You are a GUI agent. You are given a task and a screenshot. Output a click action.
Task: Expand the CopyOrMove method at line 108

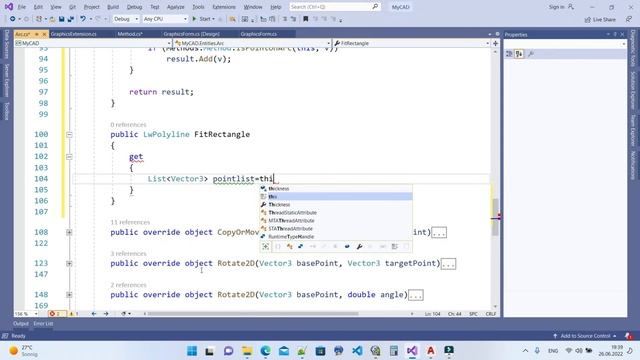point(69,232)
